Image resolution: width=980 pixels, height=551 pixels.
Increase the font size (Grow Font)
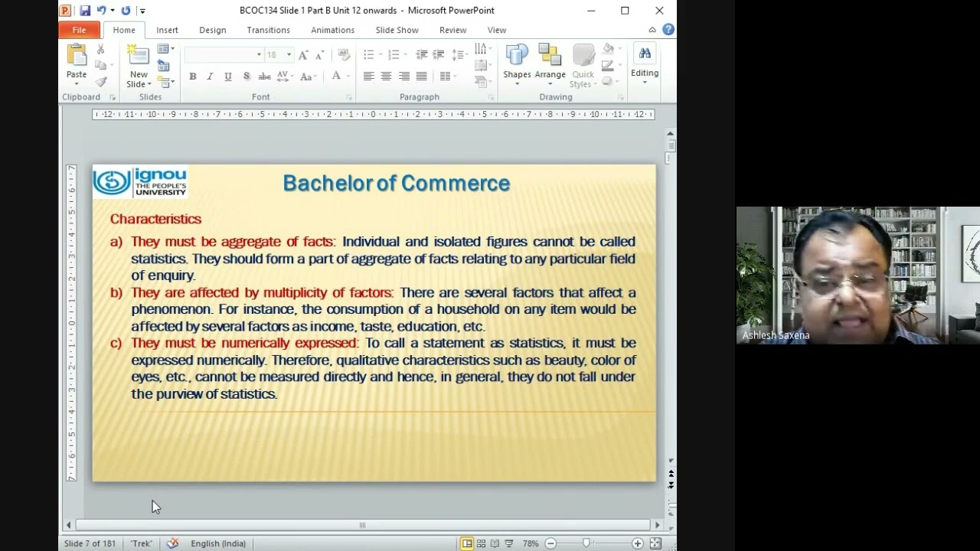(304, 55)
